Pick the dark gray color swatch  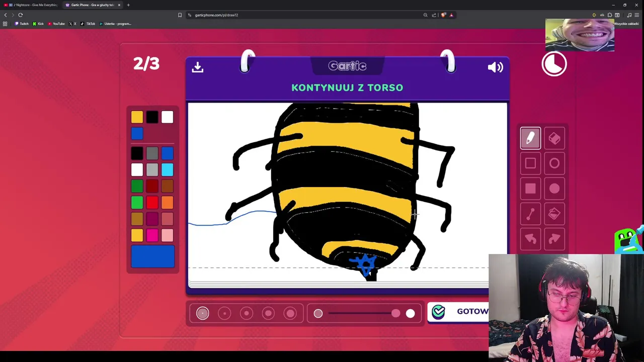(x=152, y=154)
